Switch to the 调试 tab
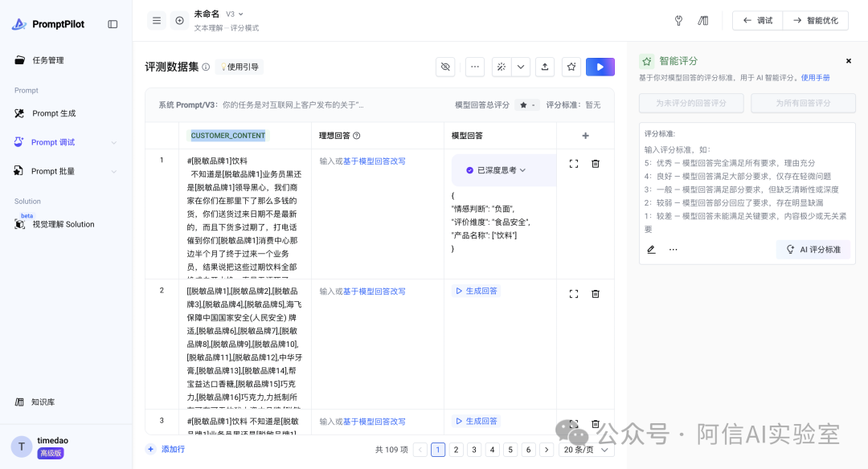The width and height of the screenshot is (868, 469). (x=758, y=20)
